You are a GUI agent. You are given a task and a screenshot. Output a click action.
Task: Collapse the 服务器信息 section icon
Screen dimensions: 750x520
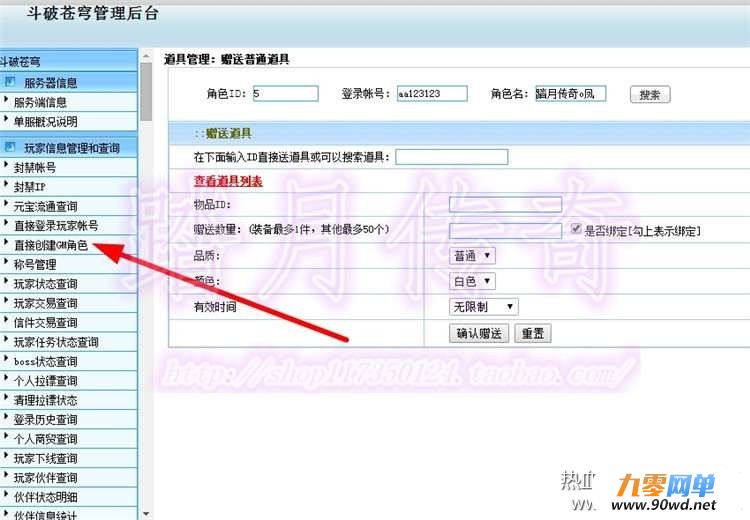click(x=10, y=82)
